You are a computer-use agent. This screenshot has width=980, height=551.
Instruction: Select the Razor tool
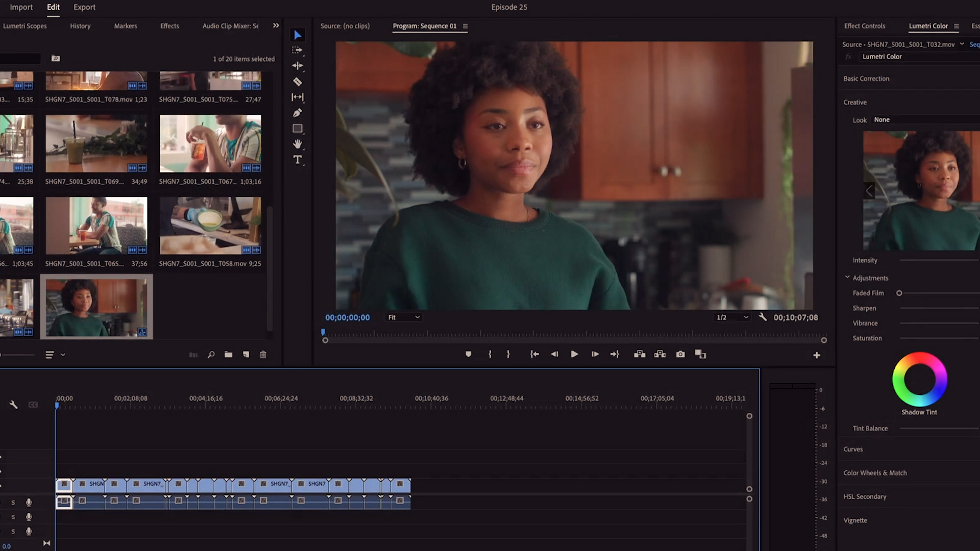[x=298, y=82]
